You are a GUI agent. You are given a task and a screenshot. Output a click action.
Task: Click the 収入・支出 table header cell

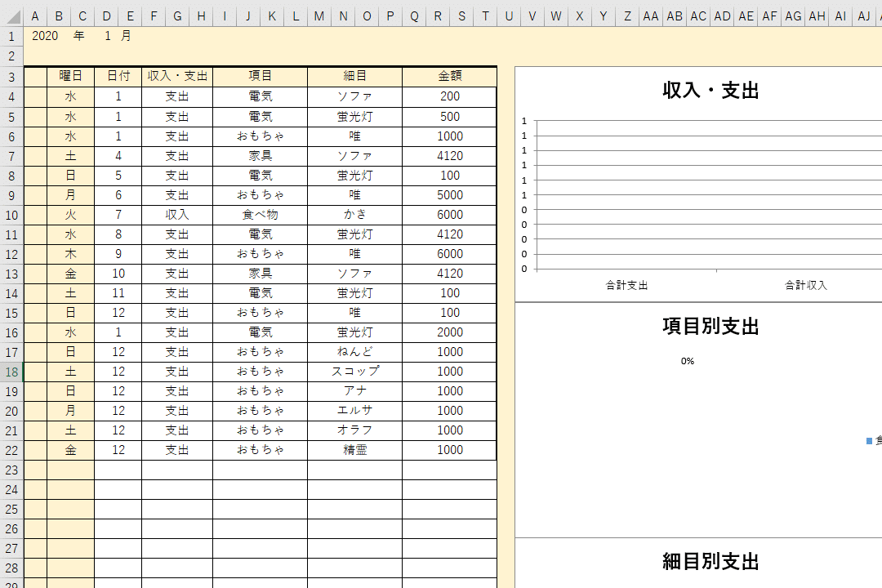click(177, 77)
